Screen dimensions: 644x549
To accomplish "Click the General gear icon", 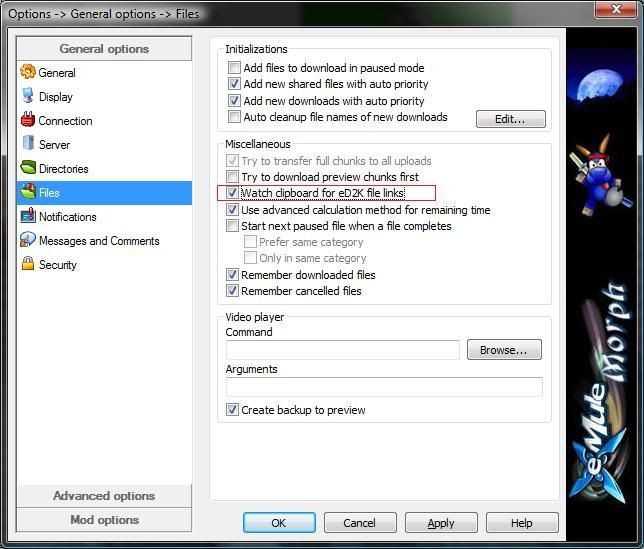I will [x=28, y=72].
